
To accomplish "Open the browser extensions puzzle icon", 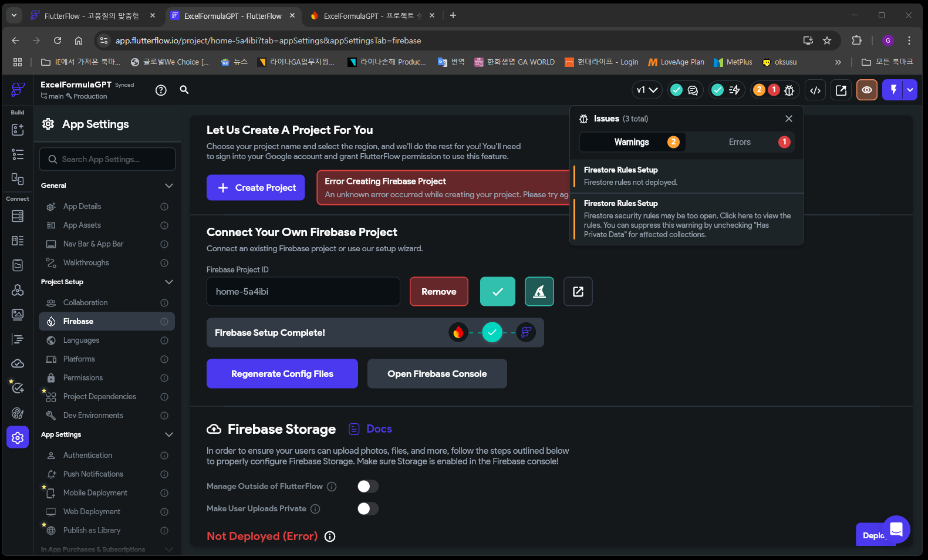I will point(857,41).
